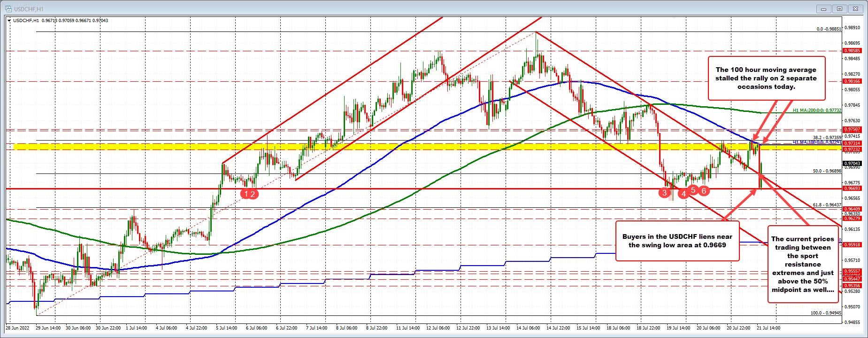Screen dimensions: 868x338
Task: Select the red 0.96693 price level label
Action: click(x=852, y=189)
